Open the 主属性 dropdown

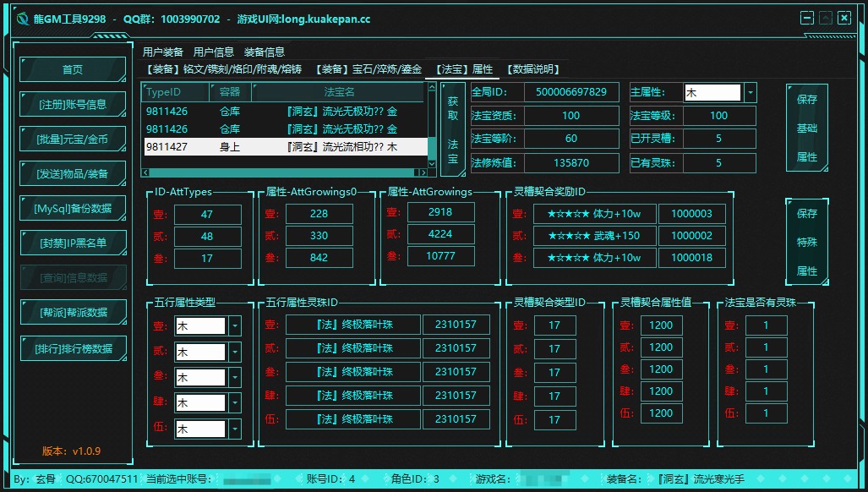750,92
